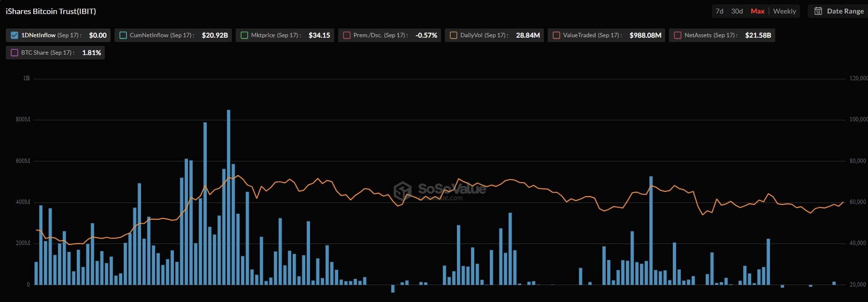Click the $21.58B net assets value
Image resolution: width=868 pixels, height=302 pixels.
coord(758,35)
